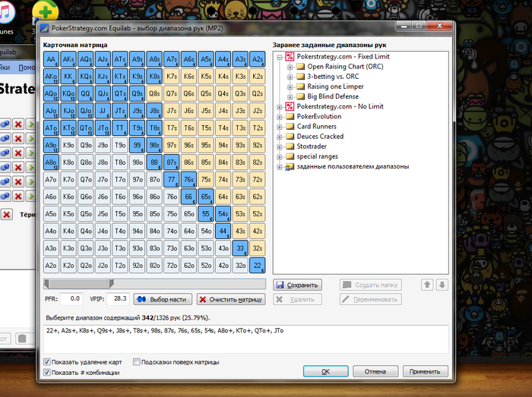Toggle Показать # комбинации checkbox
The image size is (532, 397).
pos(47,373)
